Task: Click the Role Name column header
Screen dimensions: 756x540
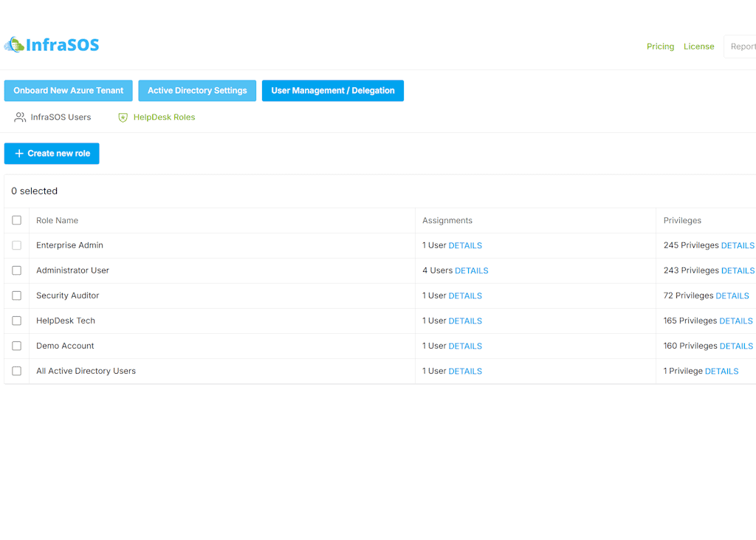Action: [57, 220]
